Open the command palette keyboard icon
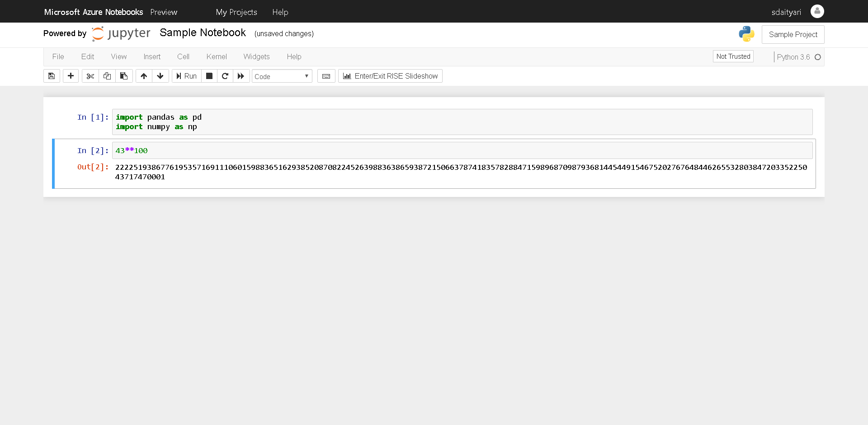 coord(326,76)
